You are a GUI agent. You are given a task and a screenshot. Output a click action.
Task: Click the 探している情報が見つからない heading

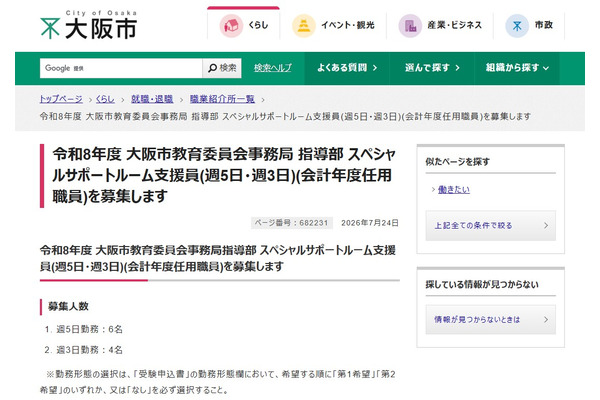pos(482,284)
